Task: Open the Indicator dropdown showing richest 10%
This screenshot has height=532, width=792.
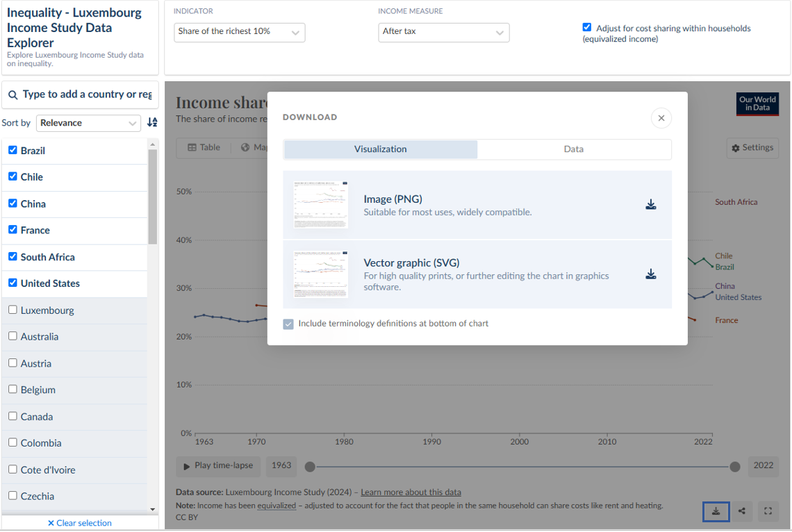Action: [x=239, y=32]
